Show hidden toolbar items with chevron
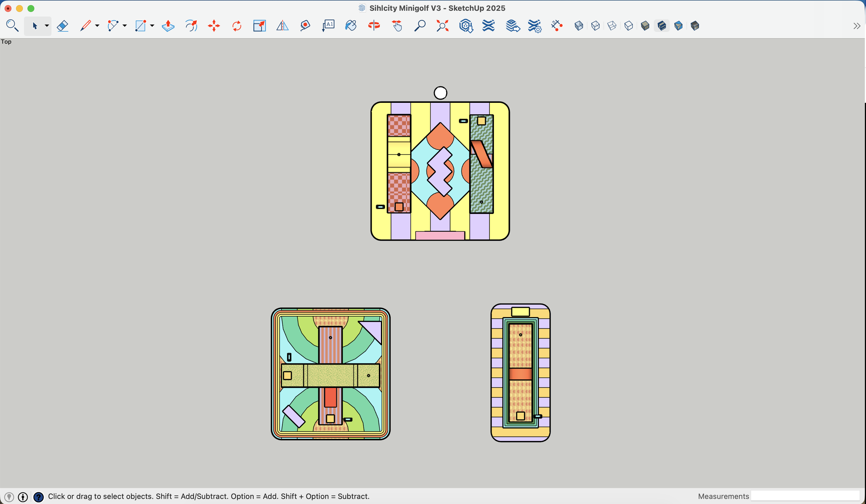 click(857, 26)
